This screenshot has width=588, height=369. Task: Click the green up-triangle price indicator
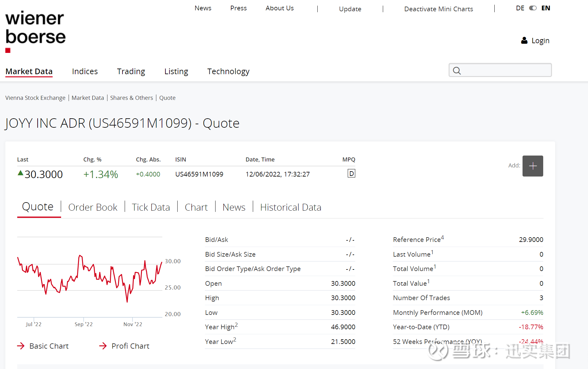click(x=20, y=173)
